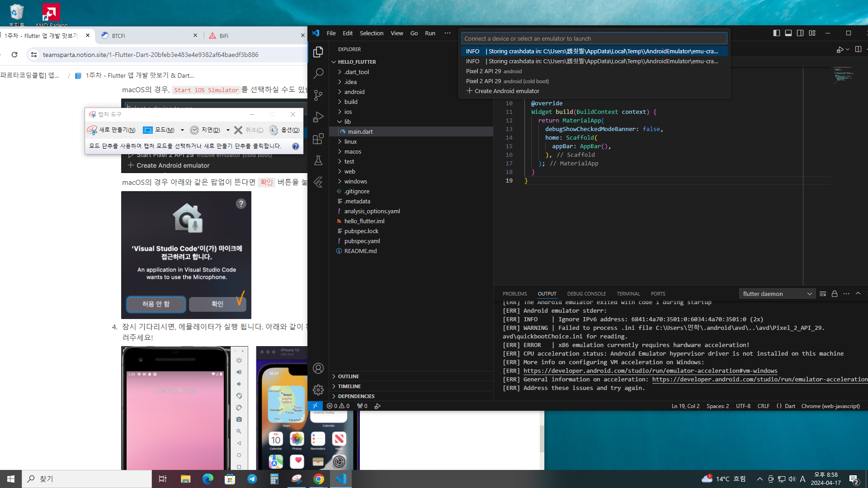
Task: Open Explorer view in VS Code activity bar
Action: (x=318, y=52)
